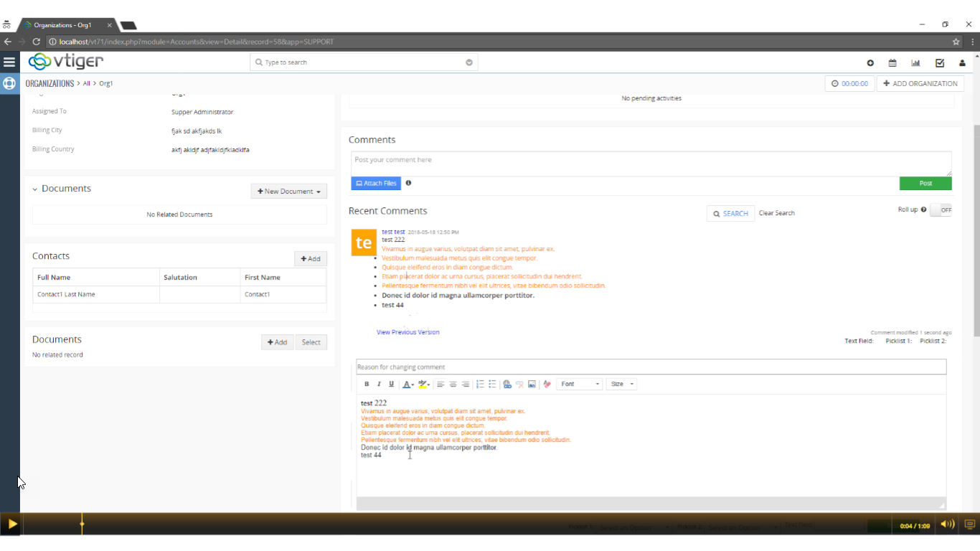Click the Unlink icon in editor
The image size is (980, 551).
coord(519,385)
